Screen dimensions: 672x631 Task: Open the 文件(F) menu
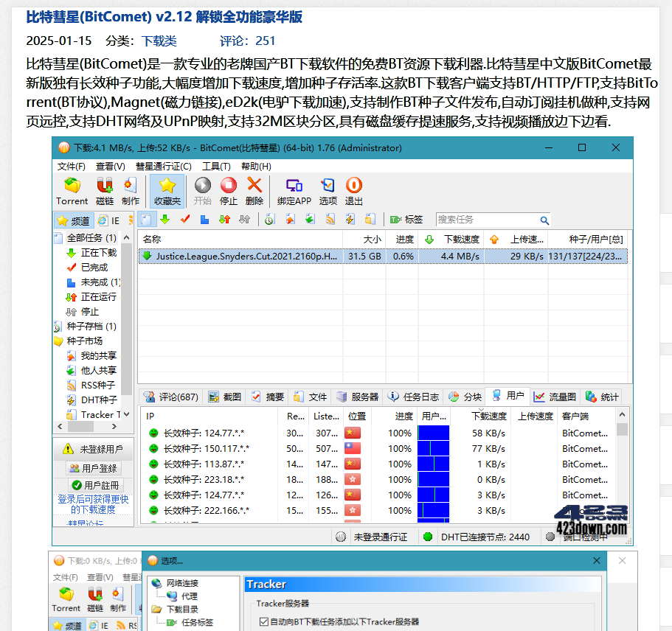tap(72, 167)
